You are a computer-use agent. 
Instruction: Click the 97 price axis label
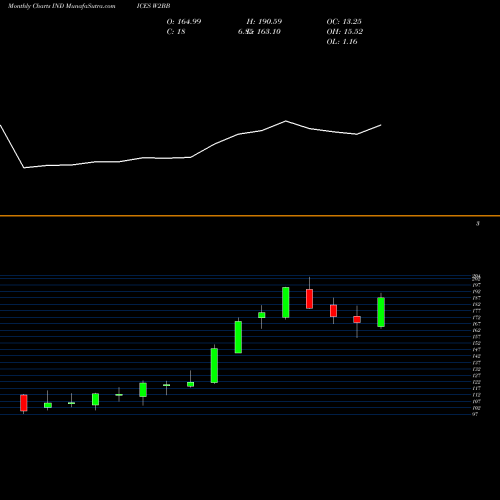(475, 414)
